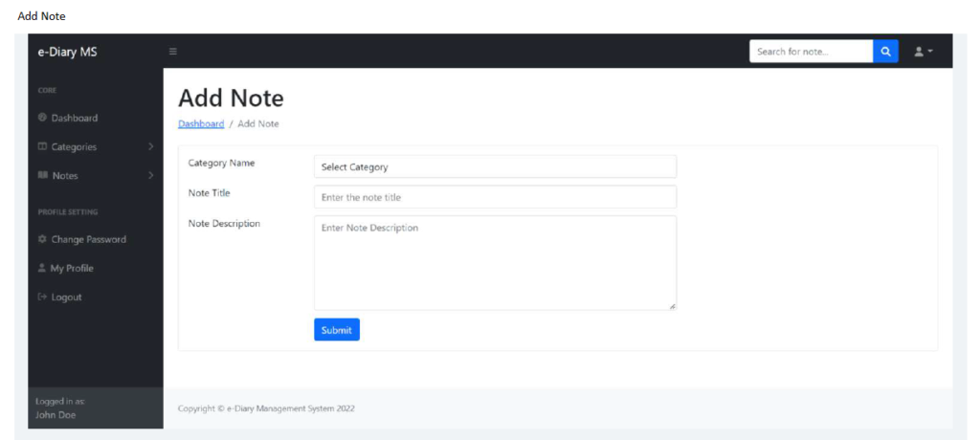The image size is (980, 440).
Task: Open Notes sidebar menu label
Action: pos(65,176)
